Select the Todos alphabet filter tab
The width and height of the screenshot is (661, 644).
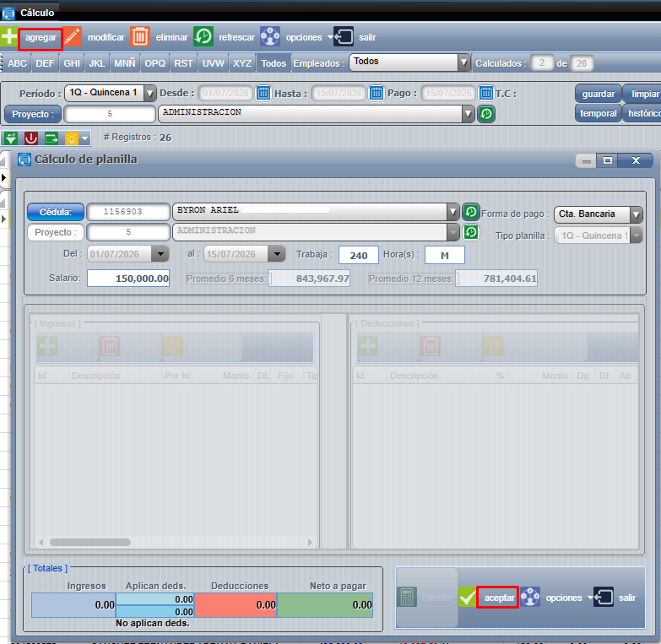[x=274, y=63]
